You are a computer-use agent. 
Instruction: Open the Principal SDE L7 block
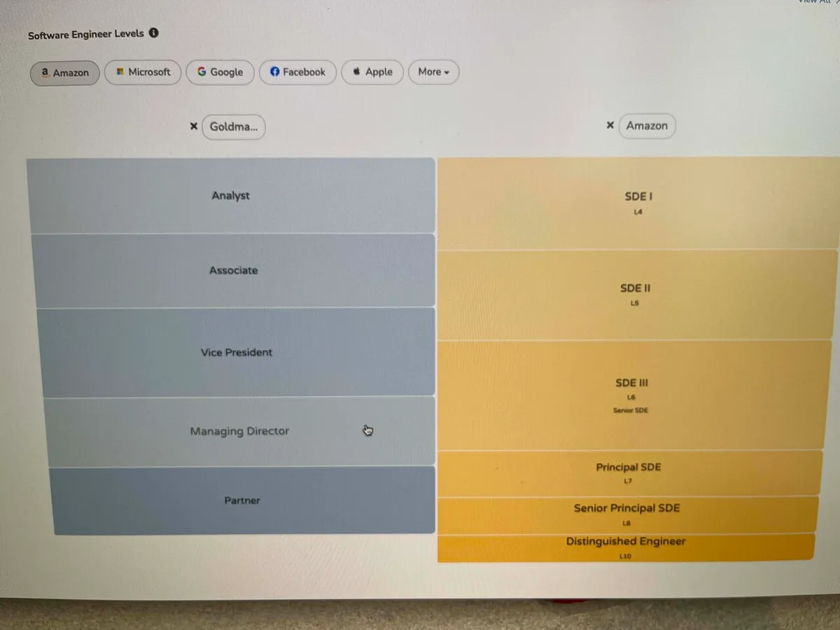(628, 473)
